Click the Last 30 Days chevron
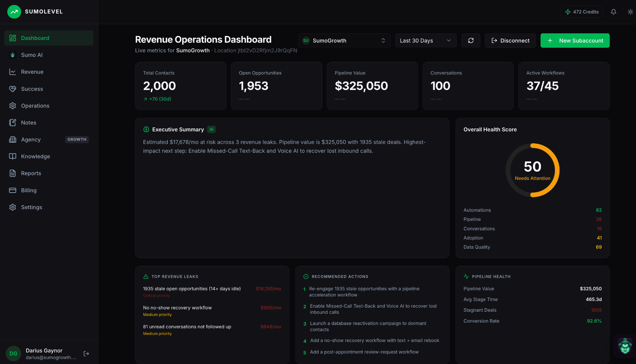This screenshot has height=364, width=636. click(x=449, y=40)
